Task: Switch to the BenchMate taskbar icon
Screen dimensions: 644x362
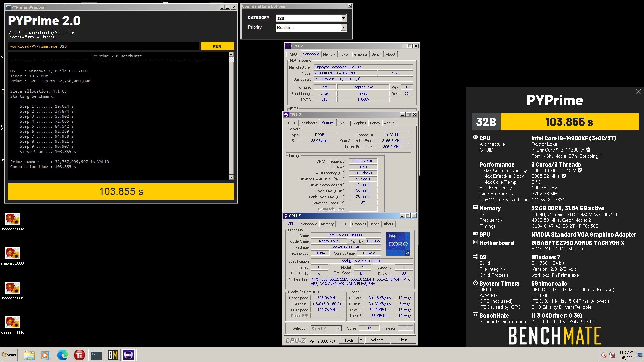Action: pyautogui.click(x=113, y=355)
